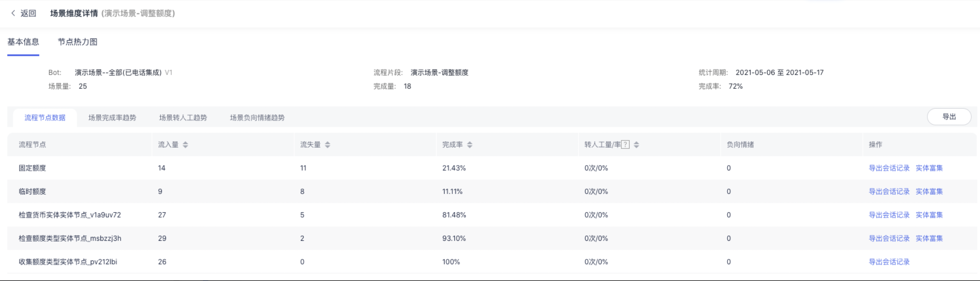Screen dimensions: 980x281
Task: Open the 场景转人工趋势 tab
Action: 183,118
